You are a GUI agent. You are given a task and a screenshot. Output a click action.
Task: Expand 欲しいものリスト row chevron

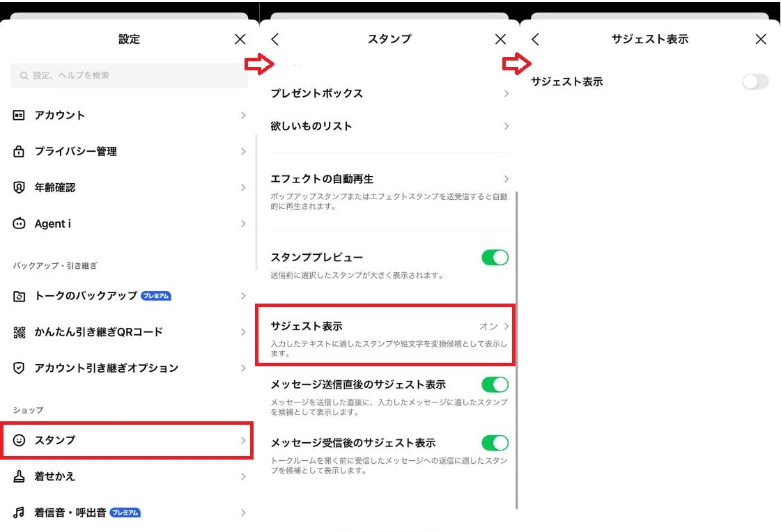506,127
